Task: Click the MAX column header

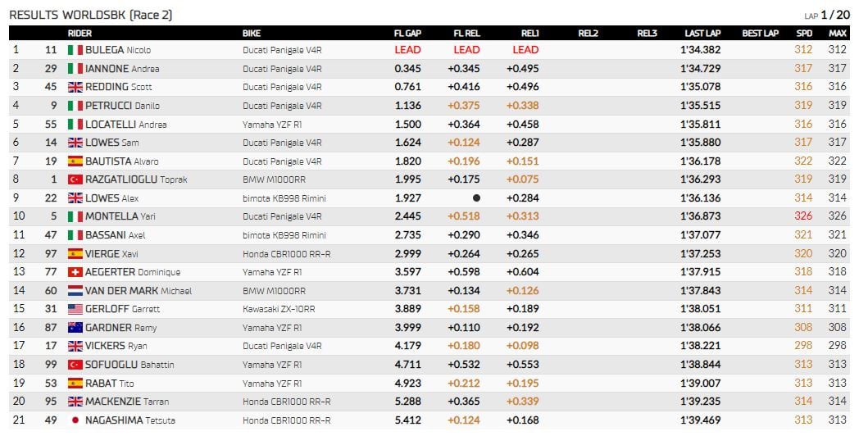Action: 838,34
